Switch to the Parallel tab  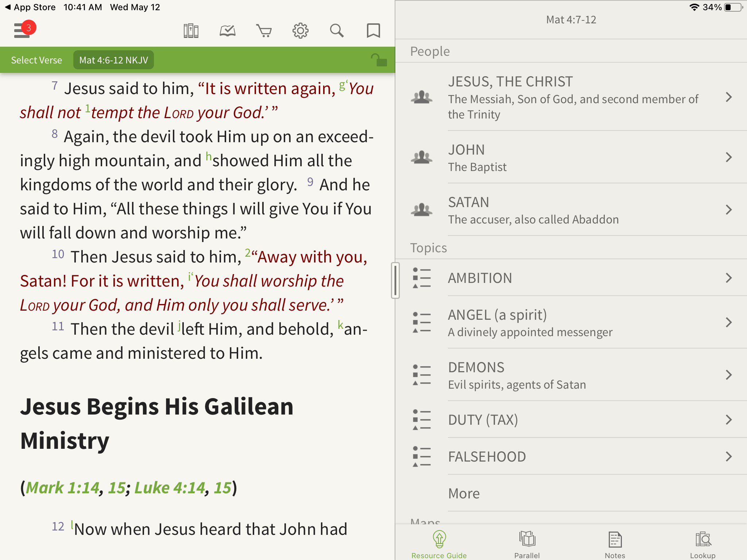(x=527, y=544)
